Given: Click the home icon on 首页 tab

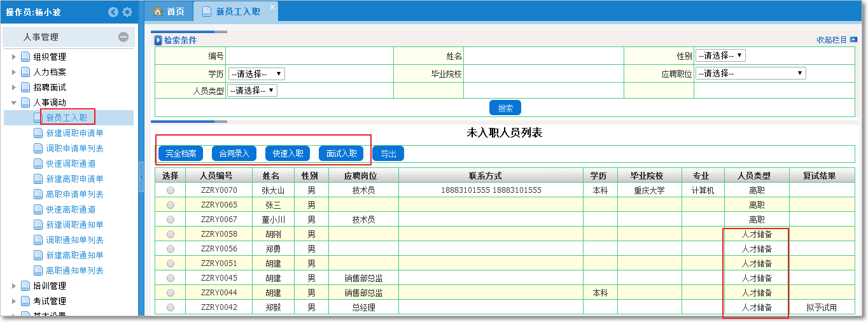Looking at the screenshot, I should point(158,11).
